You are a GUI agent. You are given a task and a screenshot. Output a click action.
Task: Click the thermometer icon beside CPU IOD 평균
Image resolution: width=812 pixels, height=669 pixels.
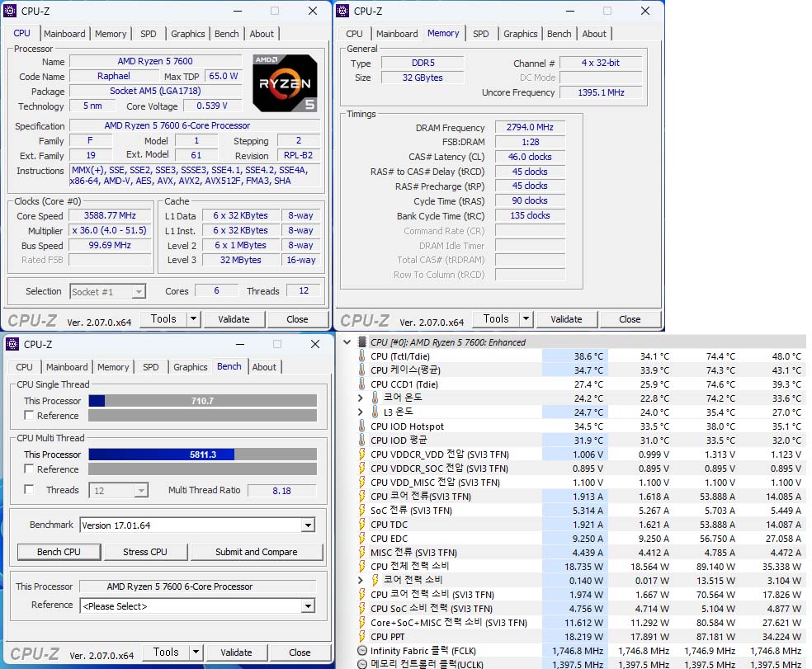tap(362, 441)
